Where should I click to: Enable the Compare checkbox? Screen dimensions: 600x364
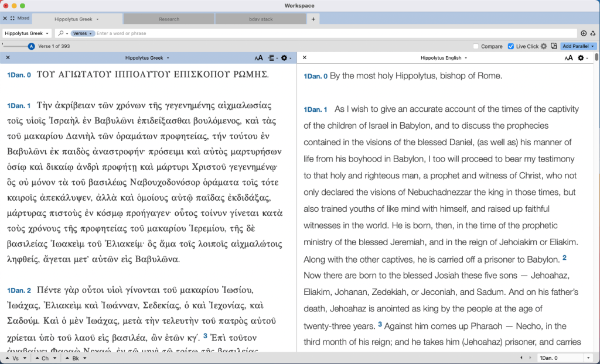(x=476, y=46)
